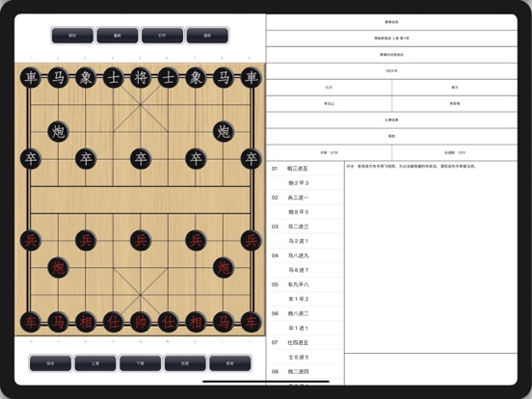The image size is (532, 399).
Task: Choose red 相 right of the 帅
Action: point(196,322)
